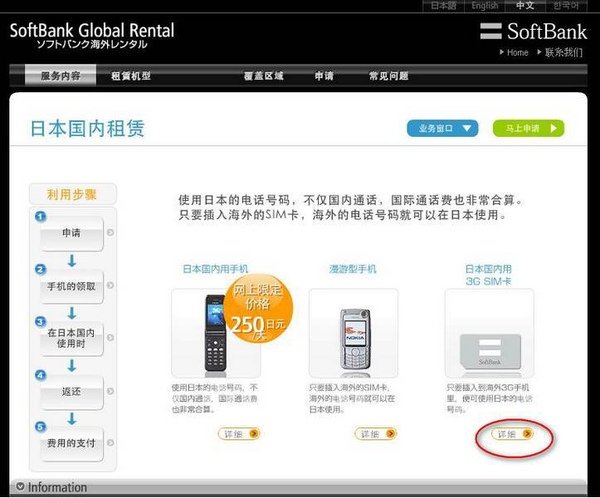600x498 pixels.
Task: Open 详细 under 漫游型手机
Action: (x=376, y=434)
